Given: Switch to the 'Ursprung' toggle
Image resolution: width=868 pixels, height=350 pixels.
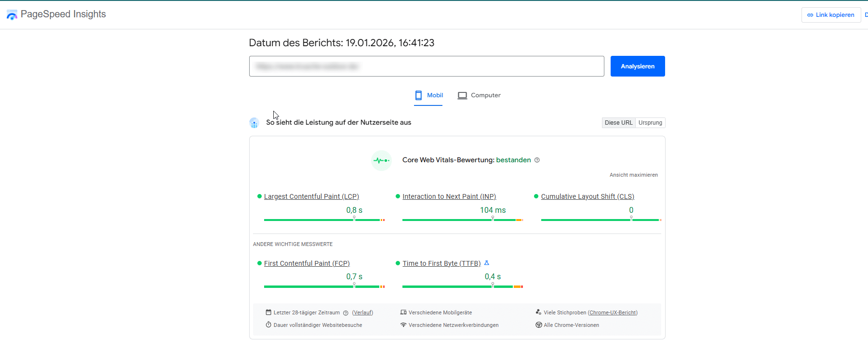Looking at the screenshot, I should point(650,123).
